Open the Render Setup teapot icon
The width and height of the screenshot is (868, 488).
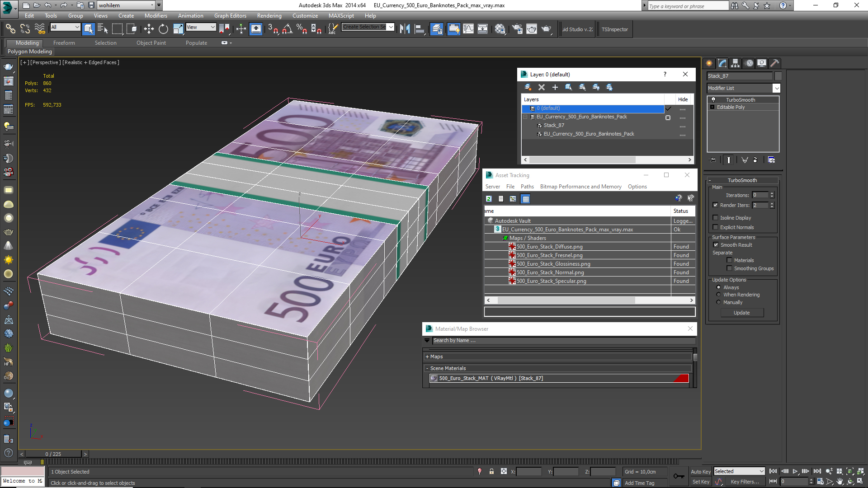[517, 29]
